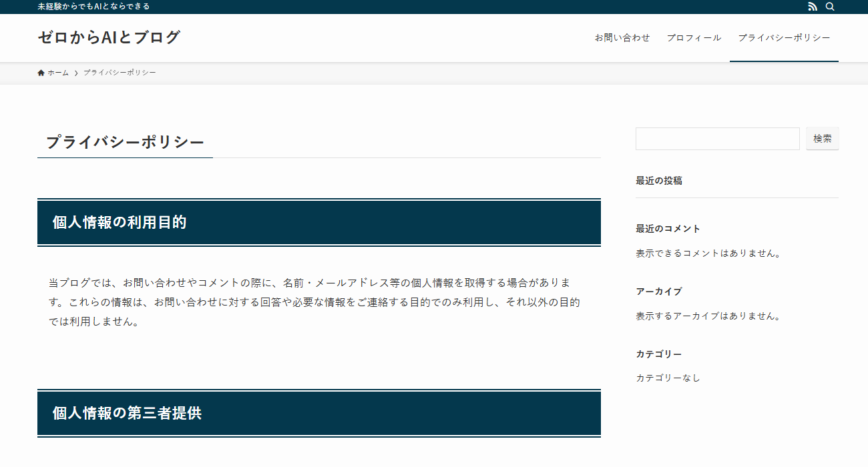This screenshot has height=467, width=868.
Task: Click the home icon in the breadcrumb
Action: tap(41, 73)
